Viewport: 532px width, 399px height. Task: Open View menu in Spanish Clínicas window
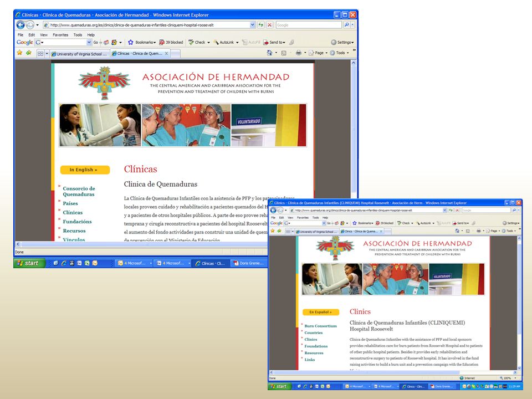[x=44, y=34]
